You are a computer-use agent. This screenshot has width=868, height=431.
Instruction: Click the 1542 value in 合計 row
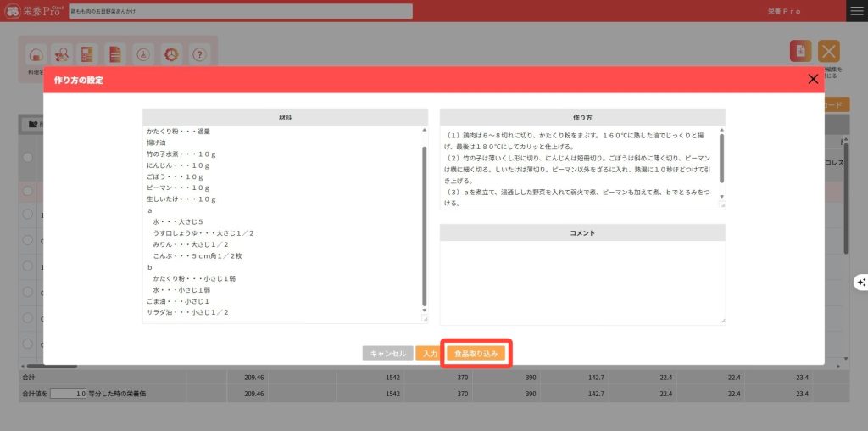pyautogui.click(x=393, y=378)
